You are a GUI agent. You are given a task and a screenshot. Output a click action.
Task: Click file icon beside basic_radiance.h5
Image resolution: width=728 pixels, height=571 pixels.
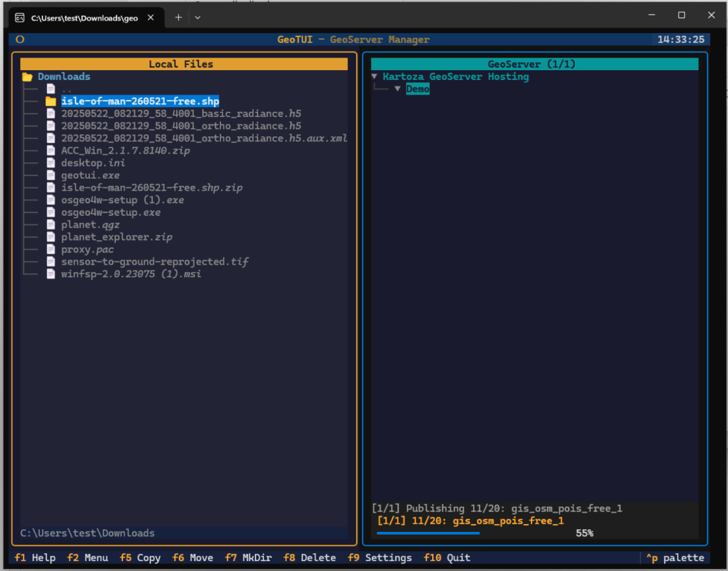point(51,114)
